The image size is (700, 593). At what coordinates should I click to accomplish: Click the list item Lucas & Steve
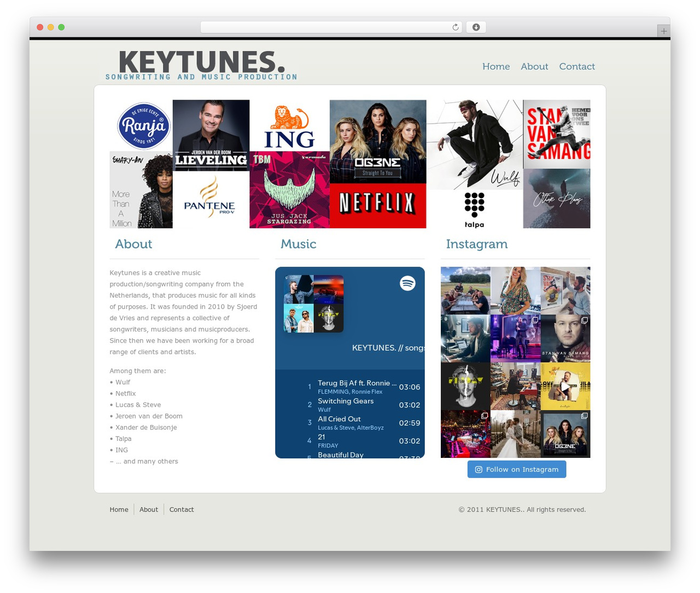pos(138,405)
